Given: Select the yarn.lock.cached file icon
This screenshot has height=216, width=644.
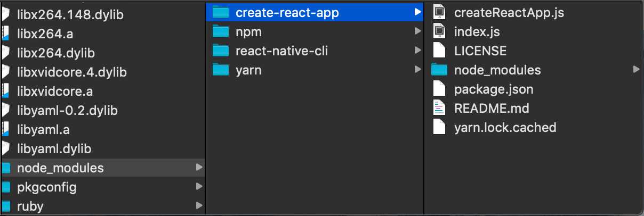Looking at the screenshot, I should (439, 127).
